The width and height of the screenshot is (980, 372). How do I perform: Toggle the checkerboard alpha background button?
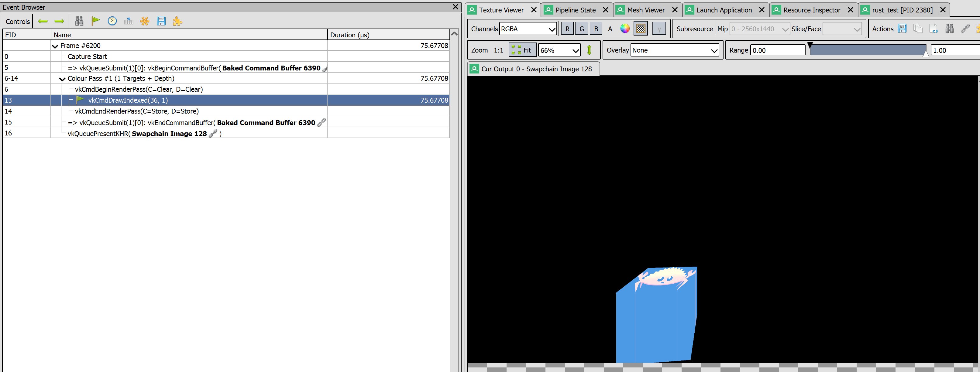[641, 29]
